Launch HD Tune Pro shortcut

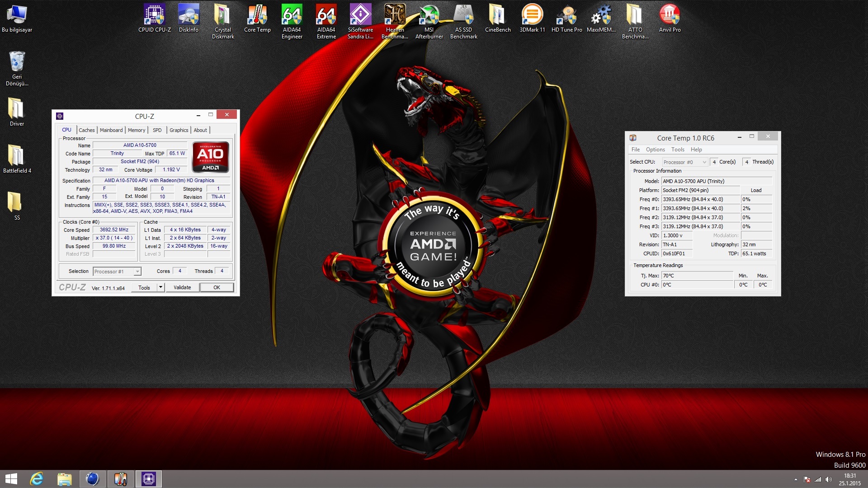(x=566, y=18)
